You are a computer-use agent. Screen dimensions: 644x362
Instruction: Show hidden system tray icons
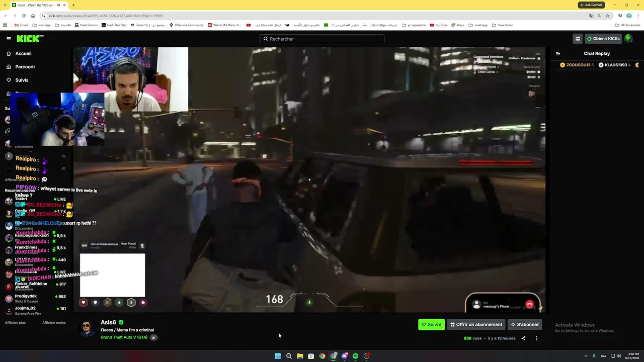point(586,356)
